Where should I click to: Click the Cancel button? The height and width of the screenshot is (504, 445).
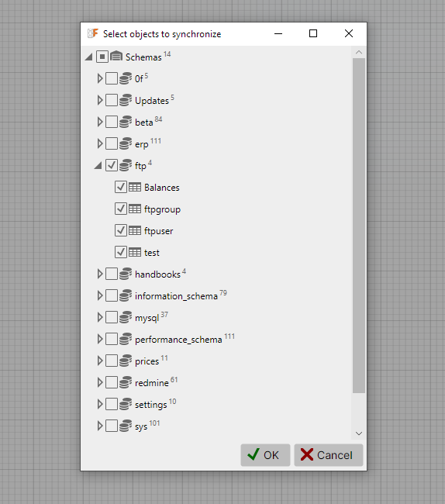pos(329,455)
